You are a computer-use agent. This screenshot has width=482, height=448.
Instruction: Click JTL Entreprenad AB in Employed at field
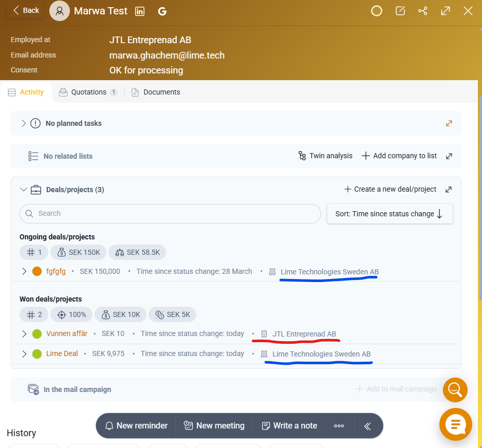pos(151,40)
